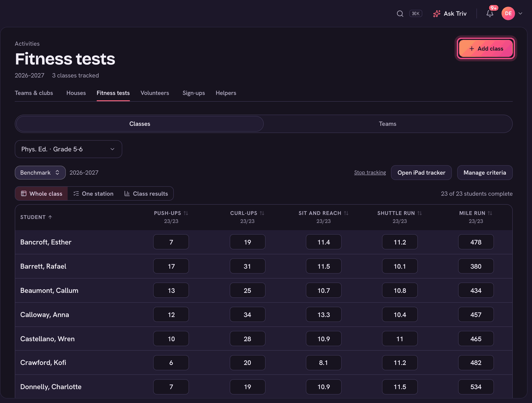Toggle Student column sort arrow
The width and height of the screenshot is (532, 403).
click(x=50, y=217)
